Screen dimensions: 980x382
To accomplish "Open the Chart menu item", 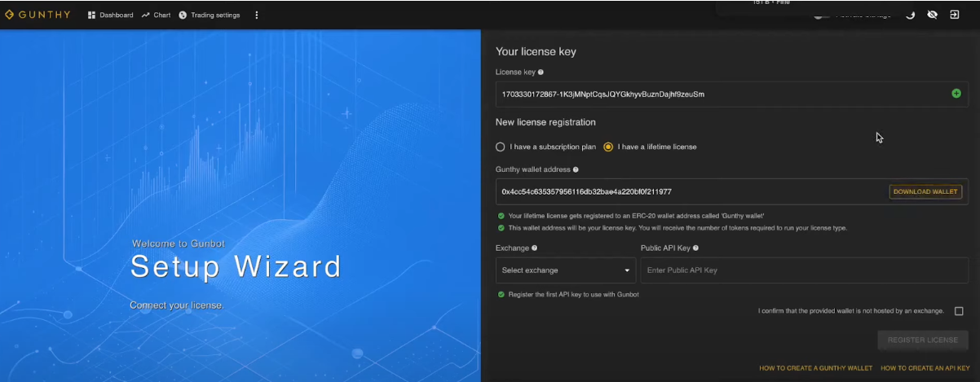I will tap(156, 15).
